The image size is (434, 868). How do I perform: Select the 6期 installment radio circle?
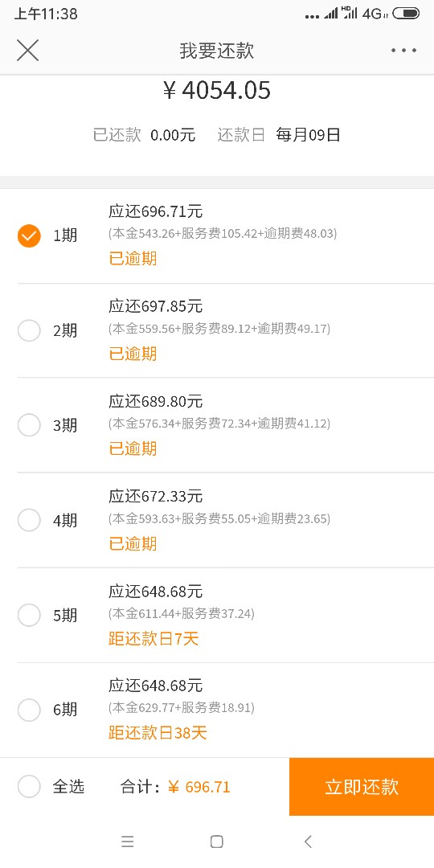click(x=30, y=710)
